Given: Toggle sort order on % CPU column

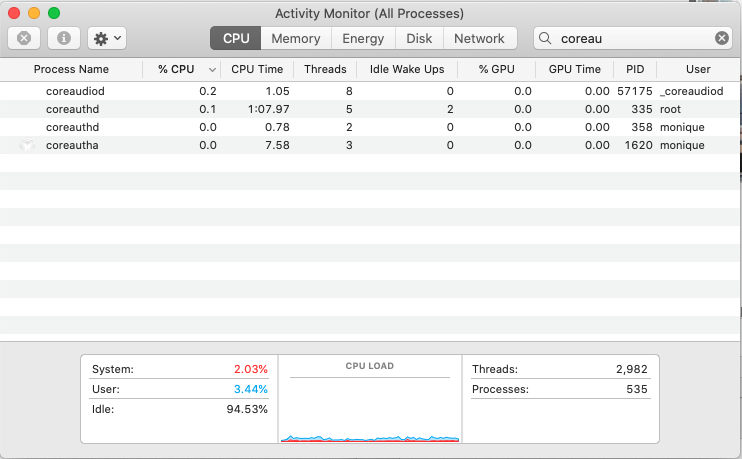Looking at the screenshot, I should [180, 69].
